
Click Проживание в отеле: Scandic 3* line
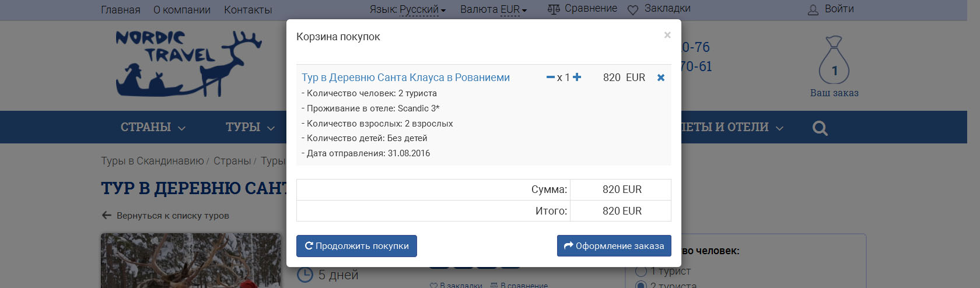coord(370,108)
